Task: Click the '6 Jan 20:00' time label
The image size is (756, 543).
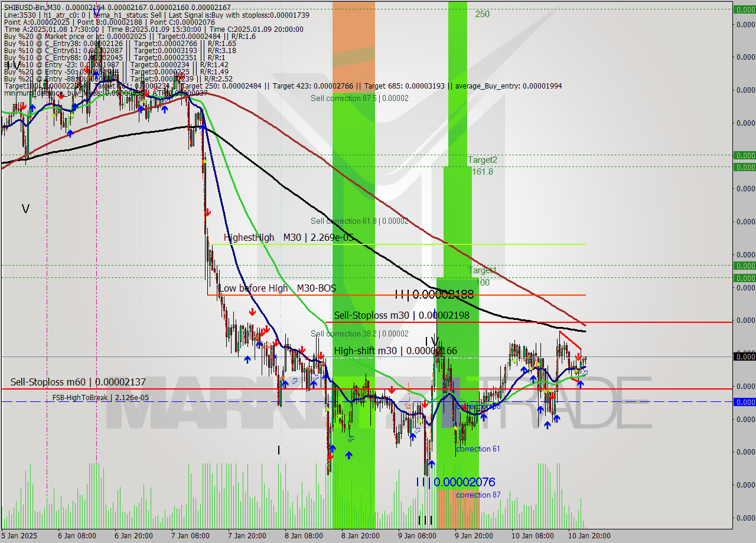Action: coord(133,536)
